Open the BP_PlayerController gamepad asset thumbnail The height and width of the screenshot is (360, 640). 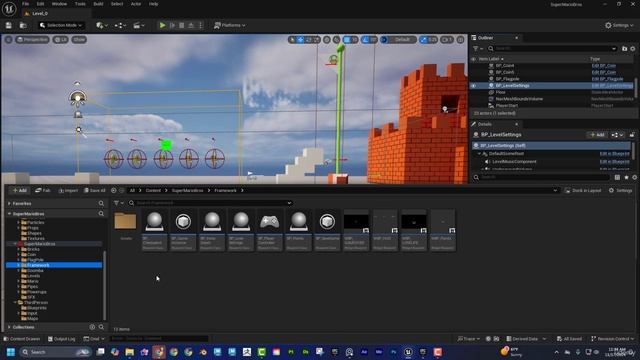[x=269, y=222]
